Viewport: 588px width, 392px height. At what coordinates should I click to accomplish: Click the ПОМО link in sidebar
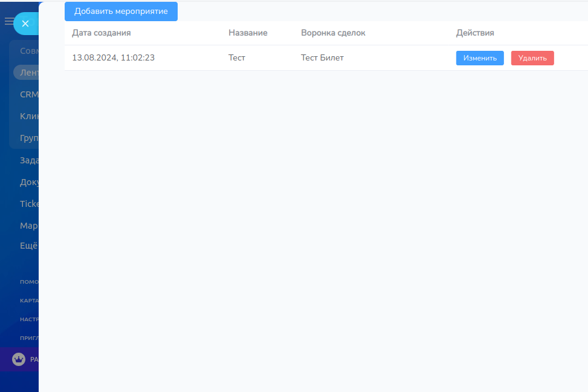[29, 282]
